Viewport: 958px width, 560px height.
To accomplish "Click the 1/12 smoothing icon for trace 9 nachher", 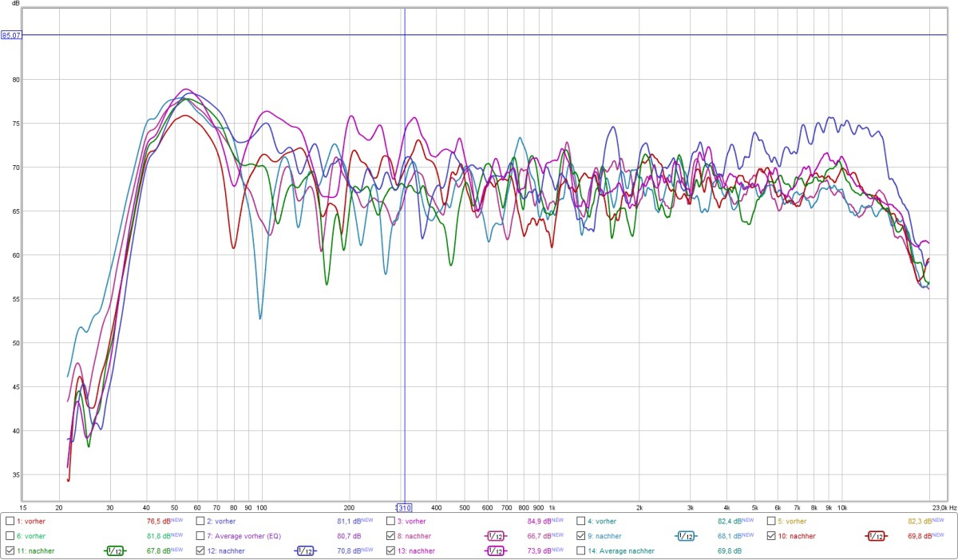I will (x=686, y=536).
